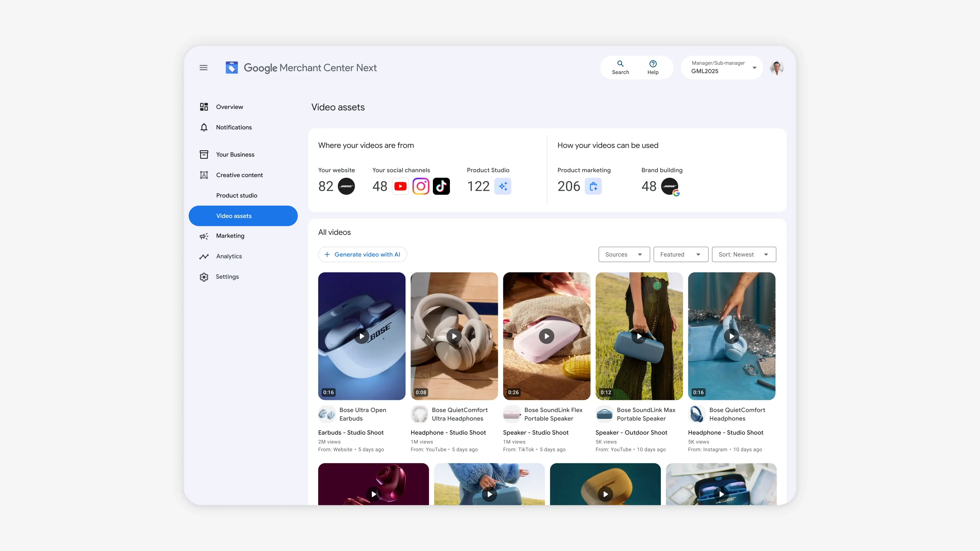The width and height of the screenshot is (980, 551).
Task: Select Analytics in the sidebar
Action: pyautogui.click(x=229, y=256)
